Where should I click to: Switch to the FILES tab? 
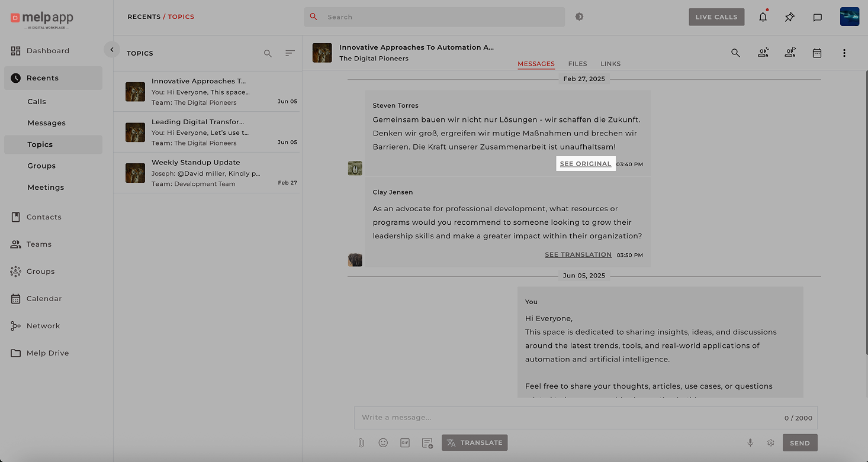[x=577, y=64]
